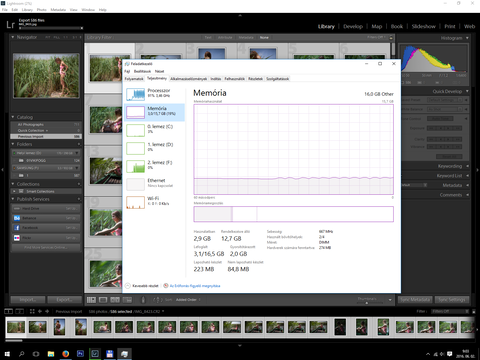The height and width of the screenshot is (360, 480).
Task: Open Firefox from the taskbar
Action: click(x=66, y=354)
